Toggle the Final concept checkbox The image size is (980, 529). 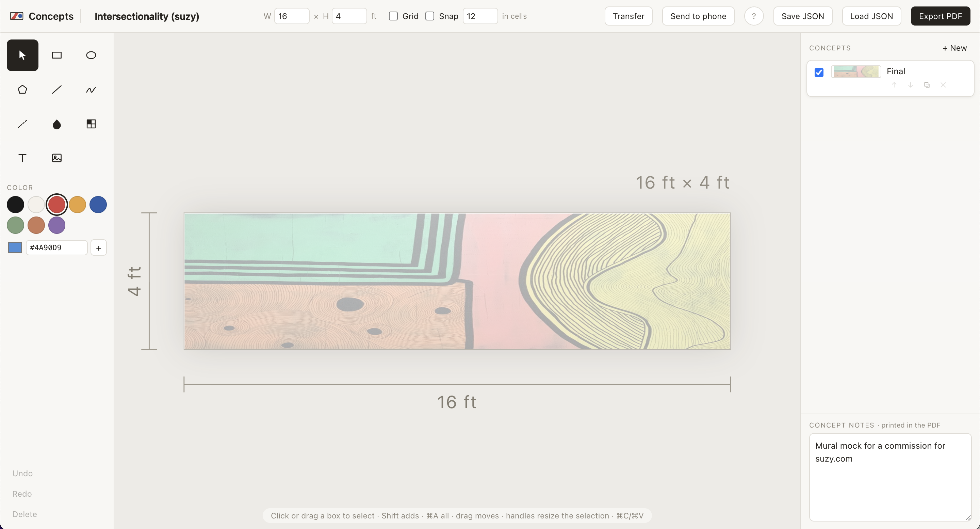click(x=819, y=72)
